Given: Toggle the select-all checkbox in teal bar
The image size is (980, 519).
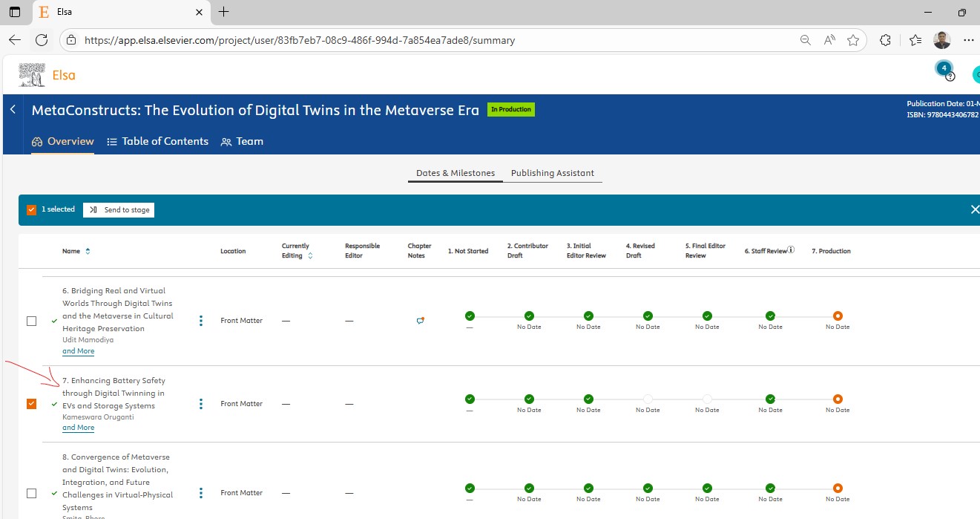Looking at the screenshot, I should [31, 210].
